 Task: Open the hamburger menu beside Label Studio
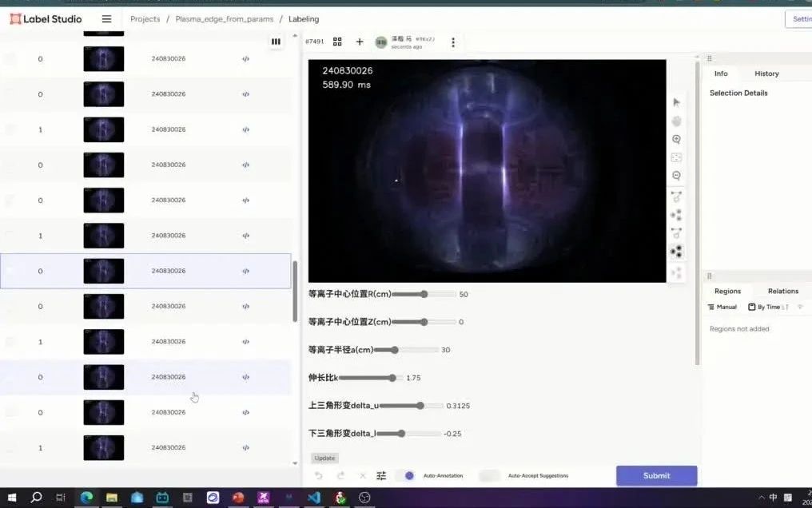click(106, 19)
